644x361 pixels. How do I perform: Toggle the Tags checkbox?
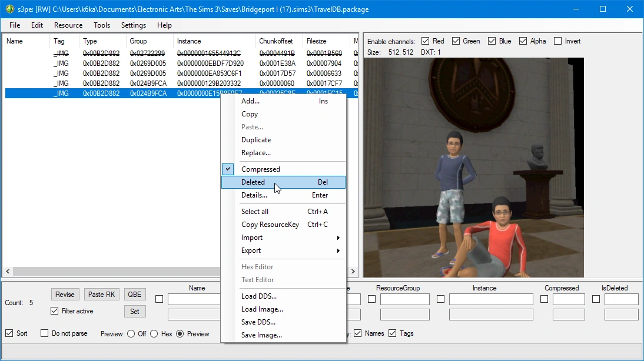[x=393, y=333]
